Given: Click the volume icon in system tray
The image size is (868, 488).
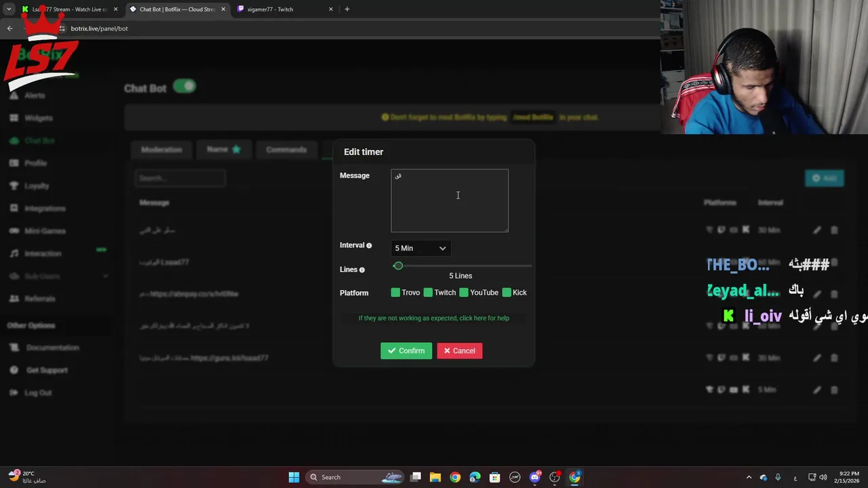Looking at the screenshot, I should [x=823, y=477].
